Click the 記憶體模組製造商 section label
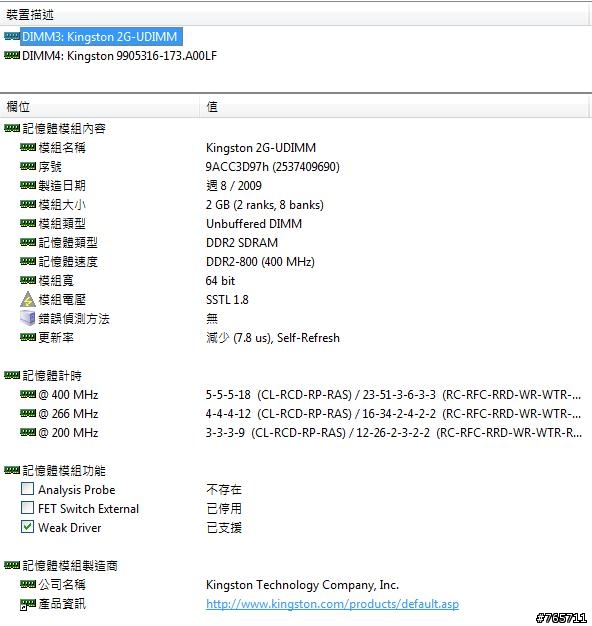 (70, 566)
